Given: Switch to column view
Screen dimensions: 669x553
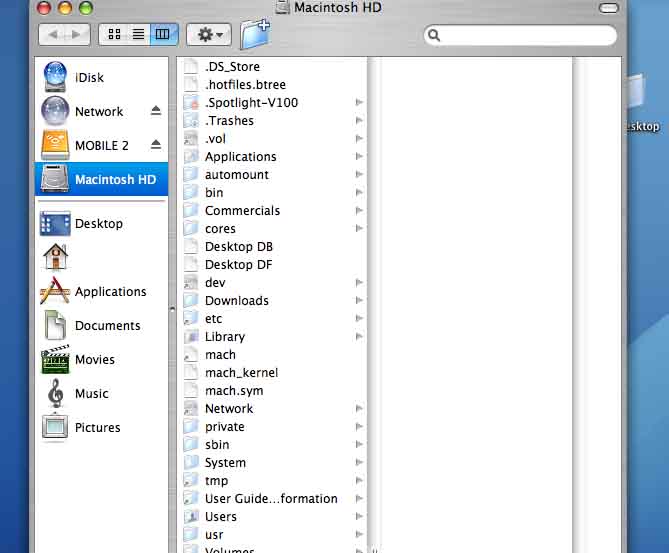Looking at the screenshot, I should click(163, 34).
